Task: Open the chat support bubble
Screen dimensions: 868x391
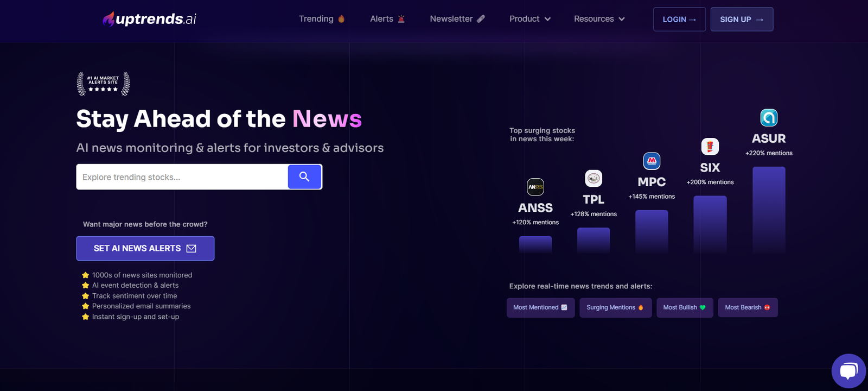Action: [848, 371]
